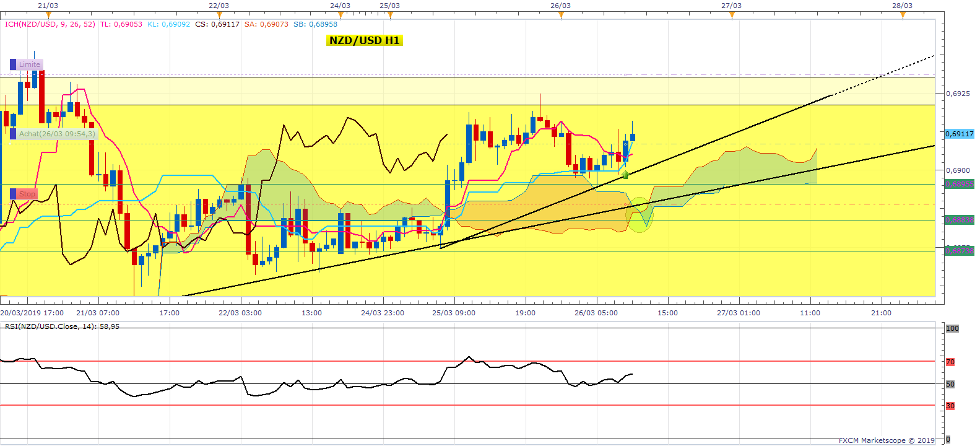Select the Stop order label
The width and height of the screenshot is (980, 446).
[27, 194]
